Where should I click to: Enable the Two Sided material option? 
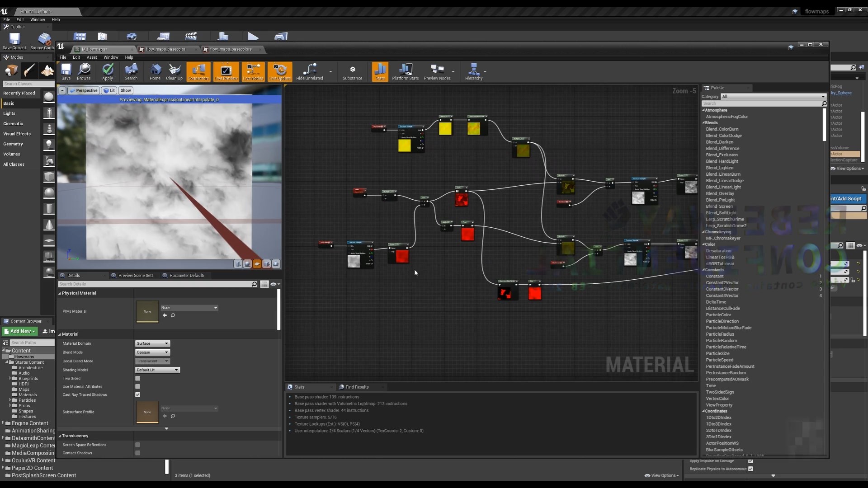coord(137,378)
